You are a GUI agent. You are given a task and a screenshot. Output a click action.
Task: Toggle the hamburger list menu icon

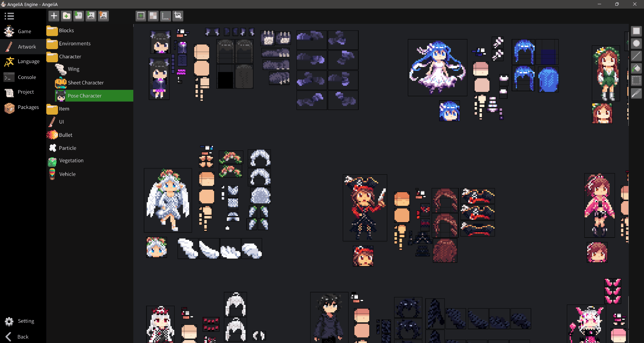coord(9,16)
